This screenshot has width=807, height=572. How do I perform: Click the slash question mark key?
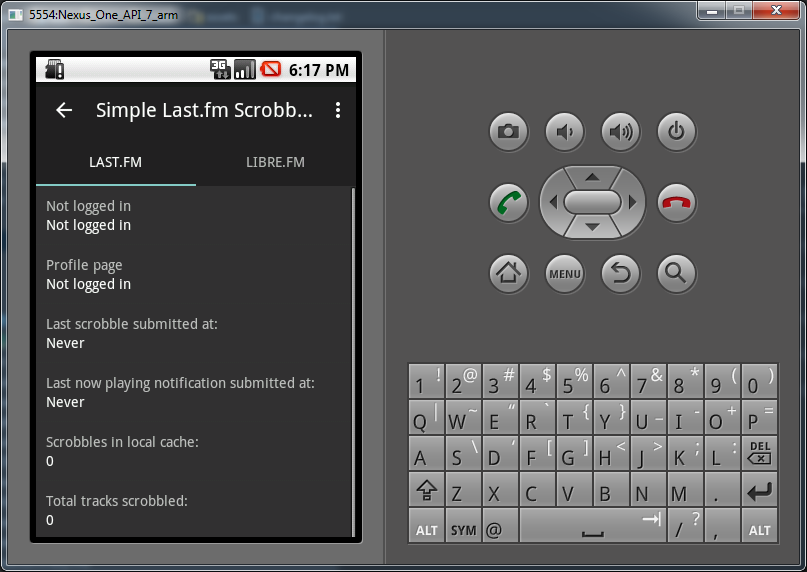(686, 526)
